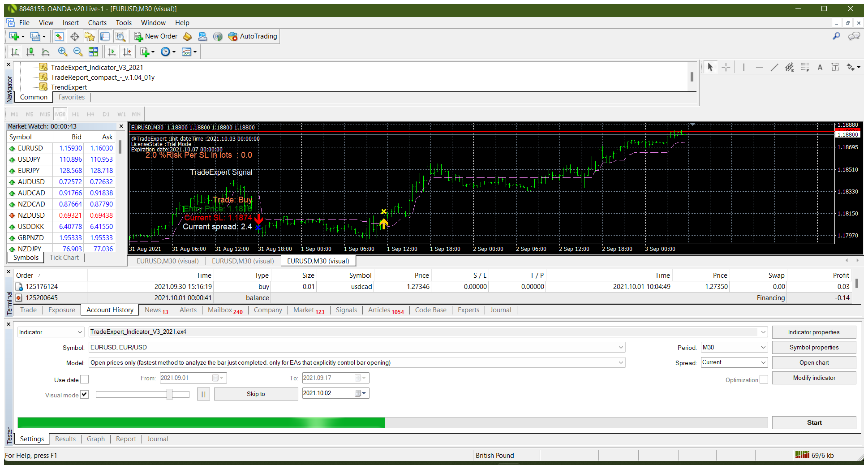The image size is (868, 465).
Task: Click the Skip to date field showing 2021.10.02
Action: [331, 393]
